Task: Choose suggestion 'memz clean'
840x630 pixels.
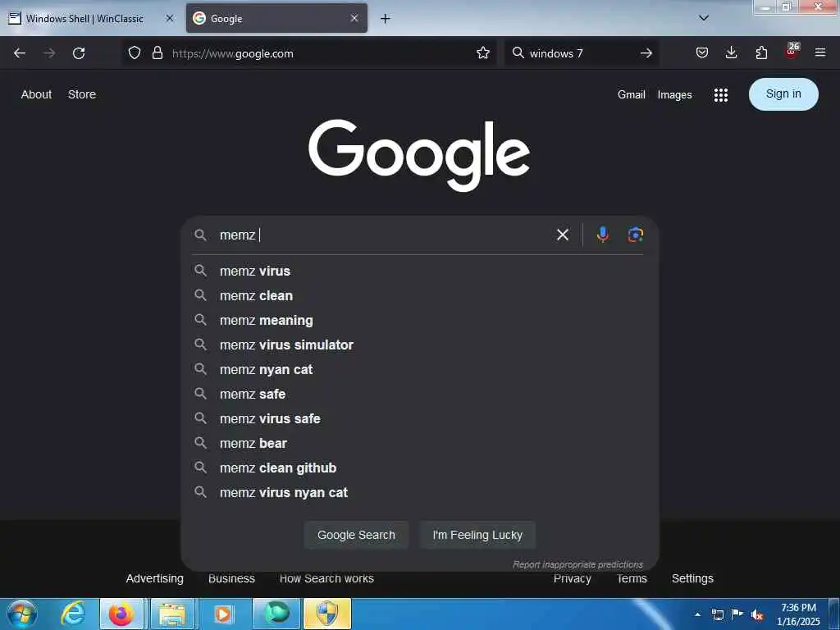Action: pyautogui.click(x=419, y=295)
